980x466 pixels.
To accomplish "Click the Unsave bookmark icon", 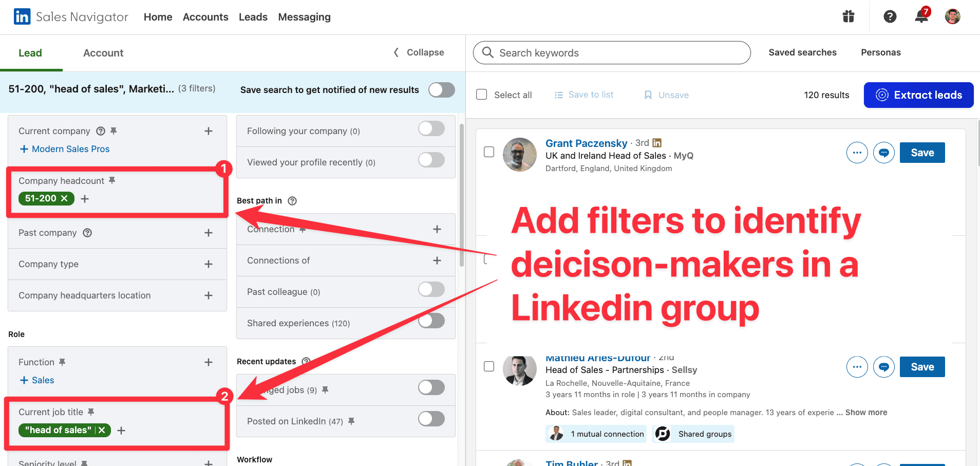I will point(647,95).
